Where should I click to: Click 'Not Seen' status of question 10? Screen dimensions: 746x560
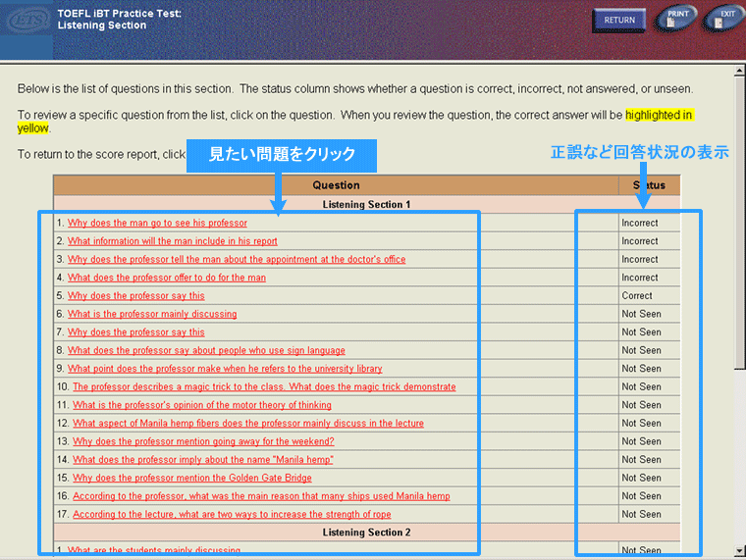(641, 386)
